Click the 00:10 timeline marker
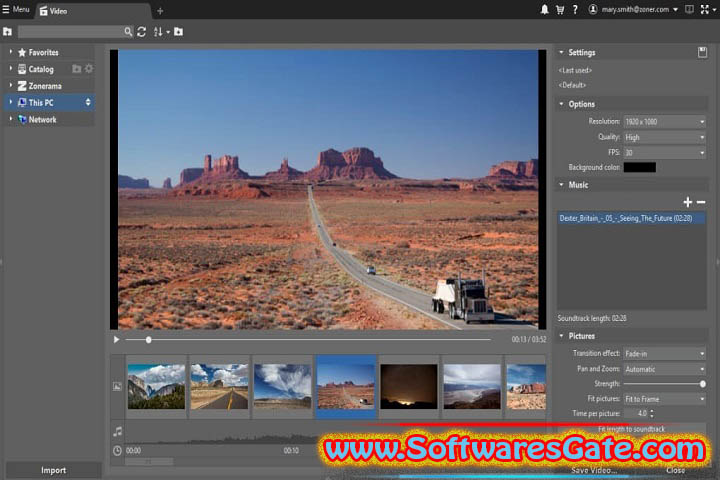 point(291,451)
